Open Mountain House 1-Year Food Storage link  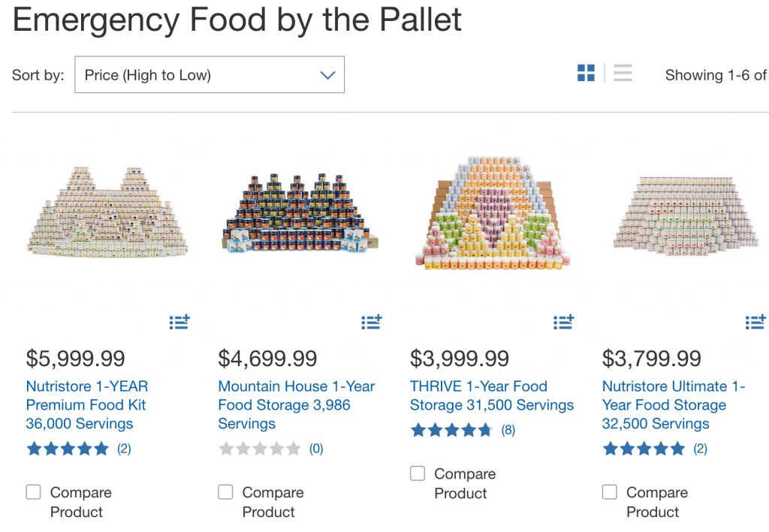296,405
